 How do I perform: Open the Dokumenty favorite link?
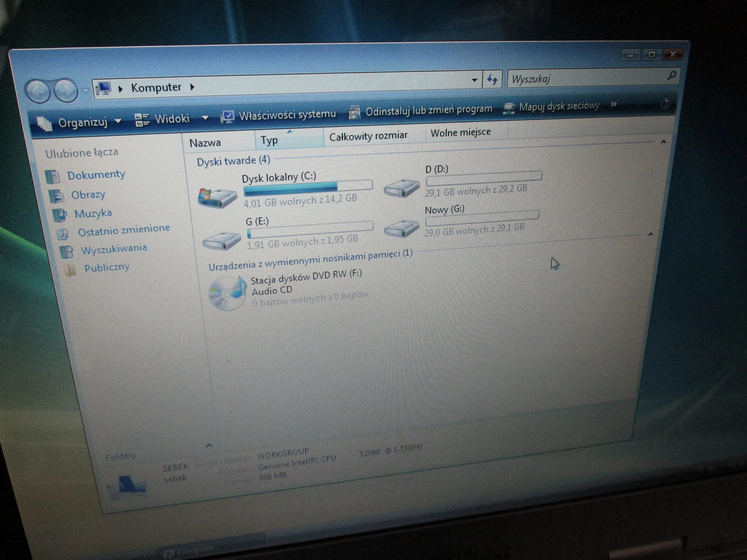pos(96,175)
